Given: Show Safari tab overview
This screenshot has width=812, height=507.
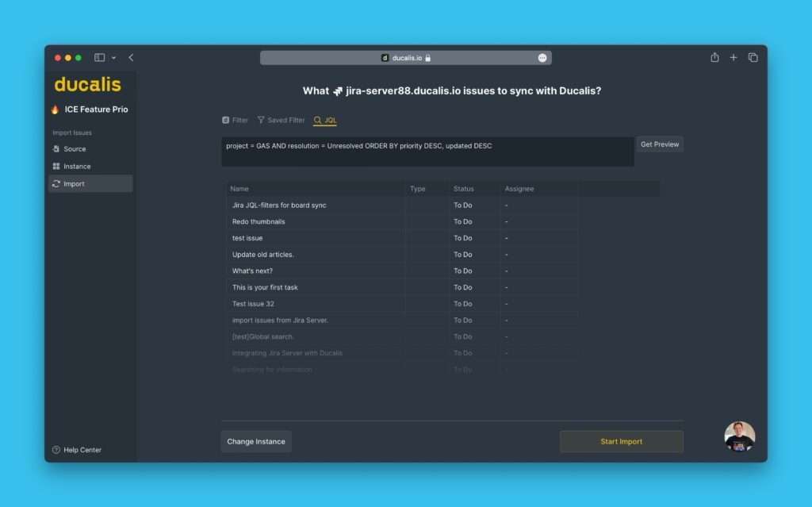Looking at the screenshot, I should coord(753,58).
